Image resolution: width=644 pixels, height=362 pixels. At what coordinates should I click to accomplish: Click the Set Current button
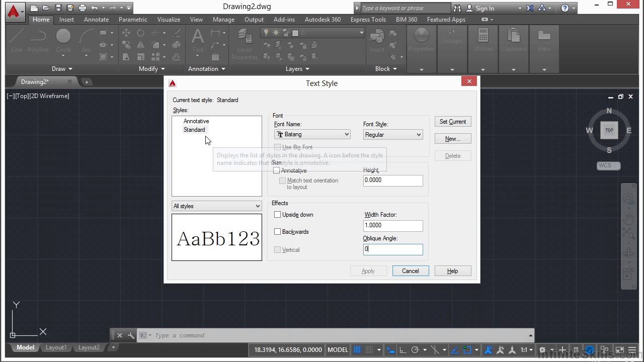tap(453, 122)
